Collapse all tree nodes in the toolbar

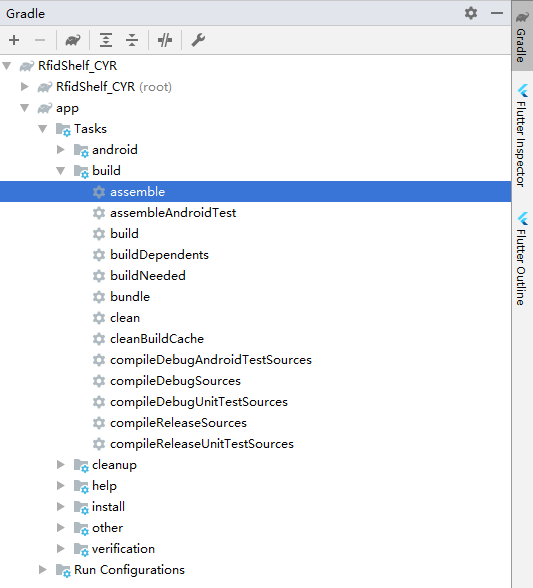(132, 40)
